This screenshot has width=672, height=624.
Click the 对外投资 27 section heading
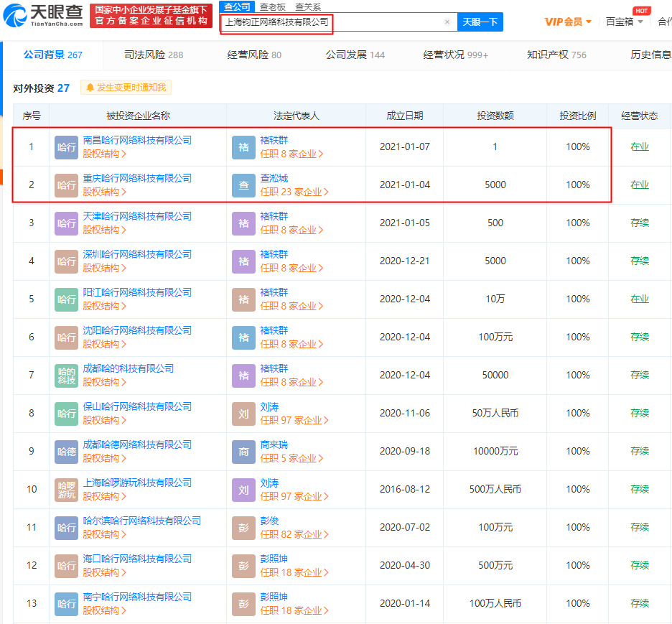coord(41,88)
